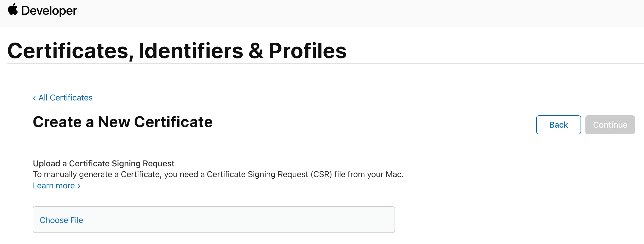Click the Certificates, Identifiers & Profiles title

coord(177,51)
